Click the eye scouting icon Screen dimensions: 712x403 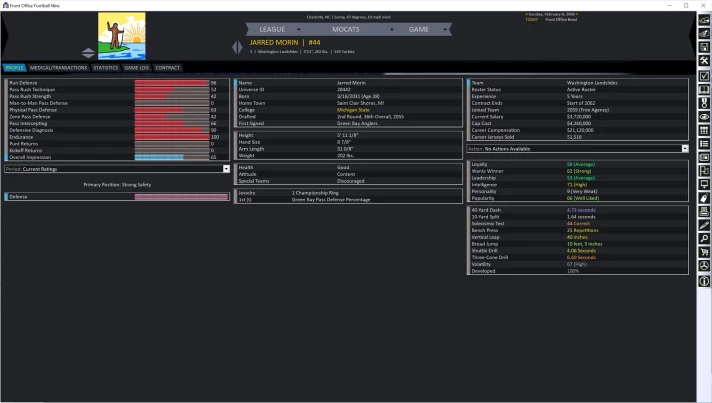704,117
